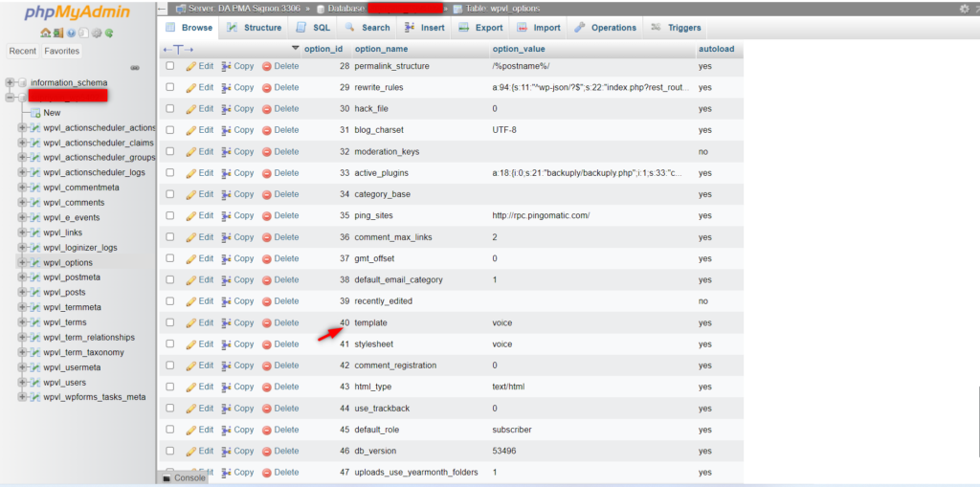Image resolution: width=980 pixels, height=487 pixels.
Task: Open navigation panel settings gear icon
Action: point(96,33)
